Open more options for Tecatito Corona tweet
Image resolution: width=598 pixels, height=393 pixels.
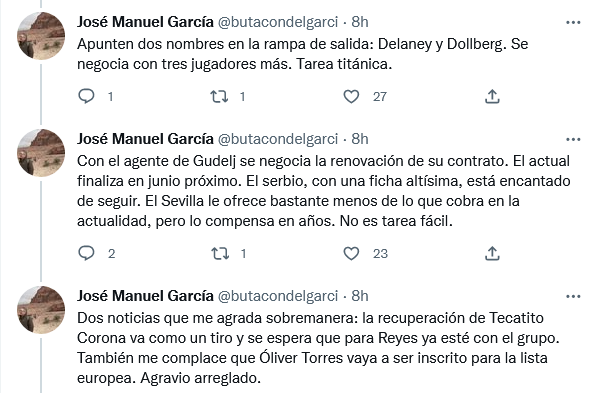coord(573,296)
